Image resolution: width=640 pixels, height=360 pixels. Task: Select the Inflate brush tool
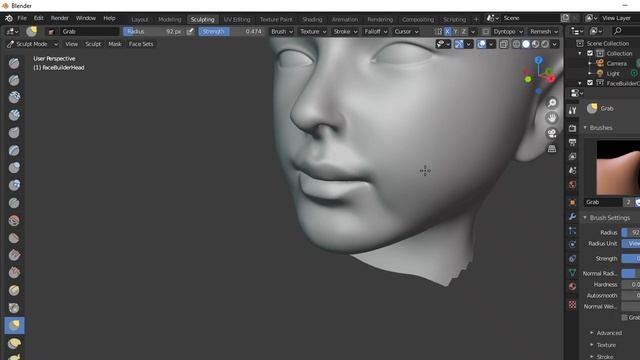pos(14,168)
